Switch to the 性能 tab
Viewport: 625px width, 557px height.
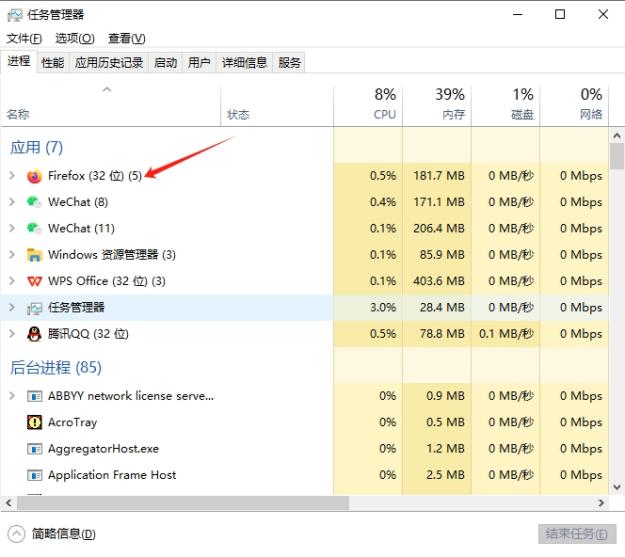tap(53, 63)
